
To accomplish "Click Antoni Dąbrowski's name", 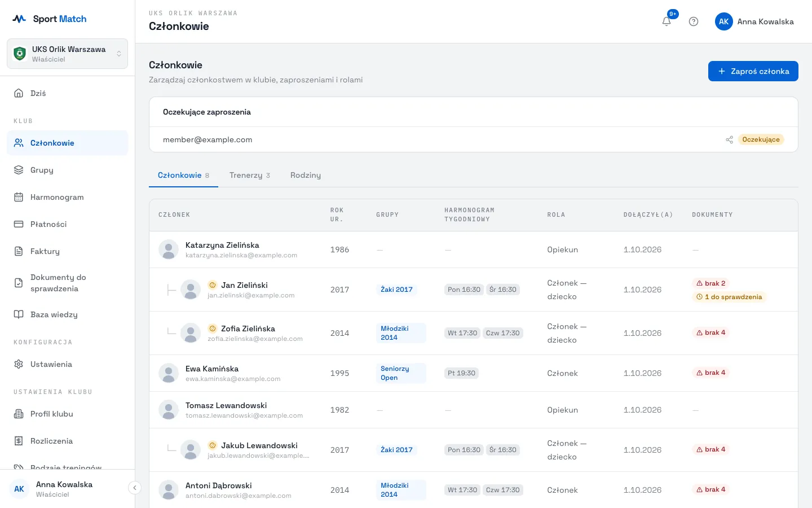I will (219, 485).
